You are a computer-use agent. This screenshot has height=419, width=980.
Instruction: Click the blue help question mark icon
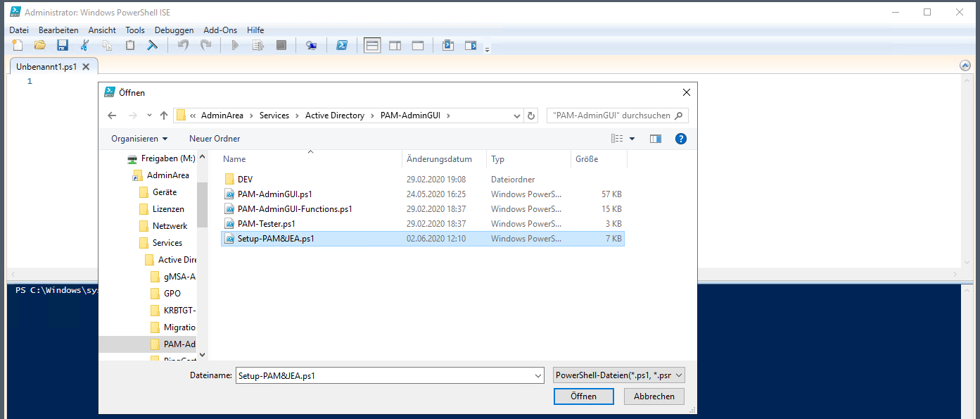click(x=681, y=139)
